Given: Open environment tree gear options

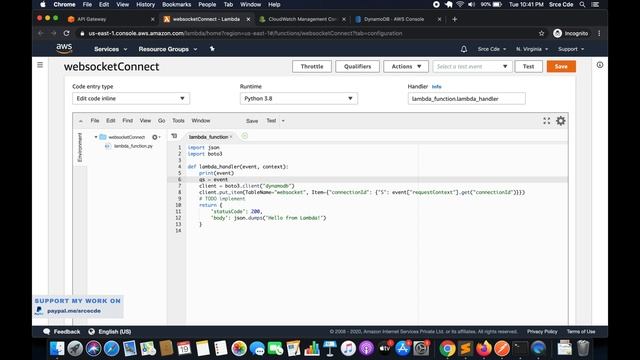Looking at the screenshot, I should 156,137.
